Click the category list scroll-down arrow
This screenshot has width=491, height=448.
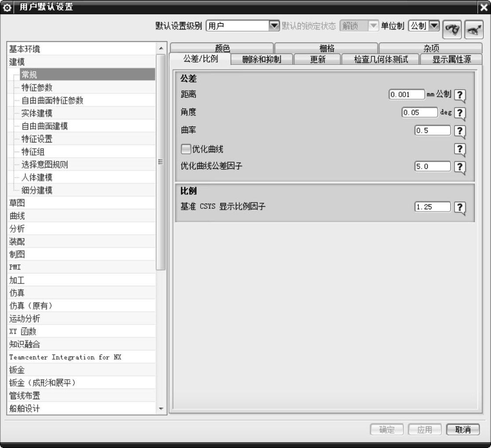click(161, 408)
